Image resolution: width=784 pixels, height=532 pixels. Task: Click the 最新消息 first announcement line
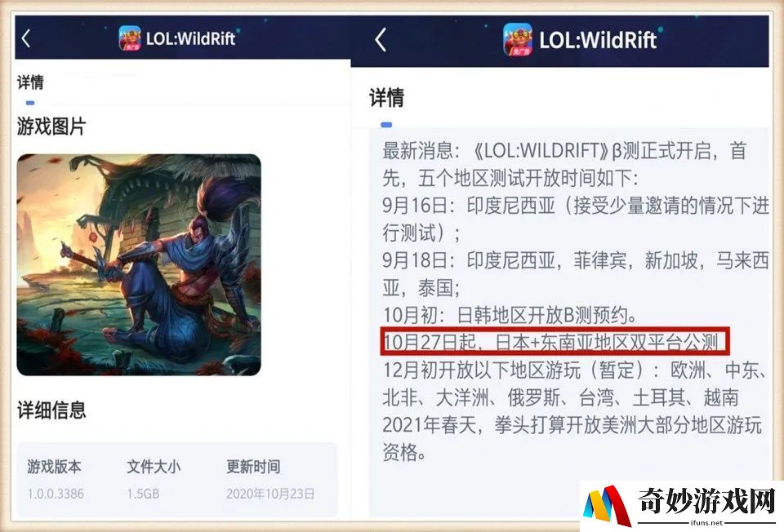[564, 150]
